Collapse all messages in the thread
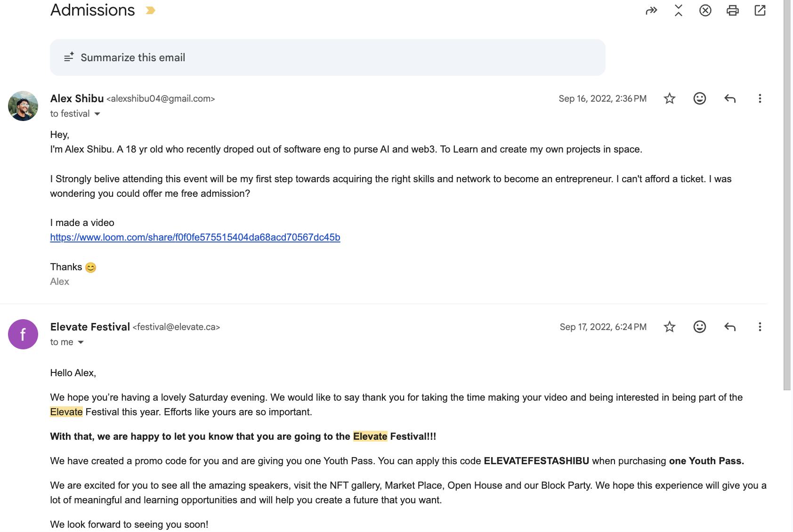Image resolution: width=793 pixels, height=532 pixels. tap(678, 10)
